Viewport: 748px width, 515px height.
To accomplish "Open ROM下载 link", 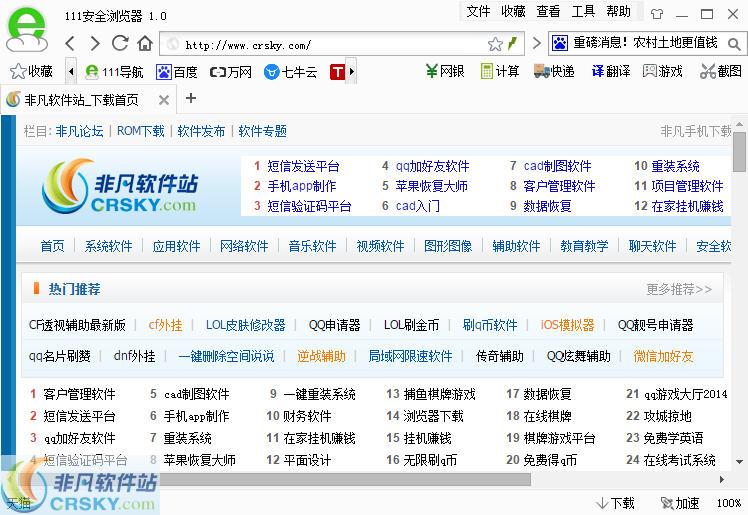I will tap(141, 131).
